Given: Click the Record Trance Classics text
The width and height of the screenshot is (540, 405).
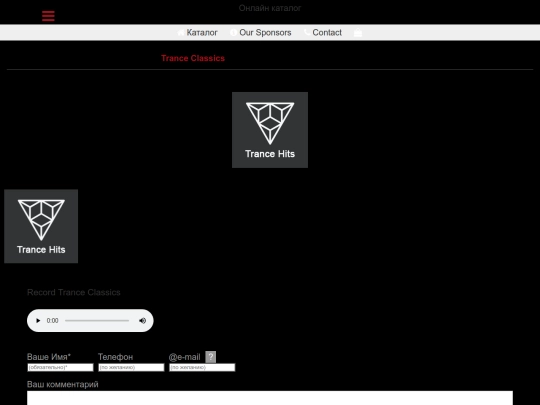Looking at the screenshot, I should click(x=74, y=292).
